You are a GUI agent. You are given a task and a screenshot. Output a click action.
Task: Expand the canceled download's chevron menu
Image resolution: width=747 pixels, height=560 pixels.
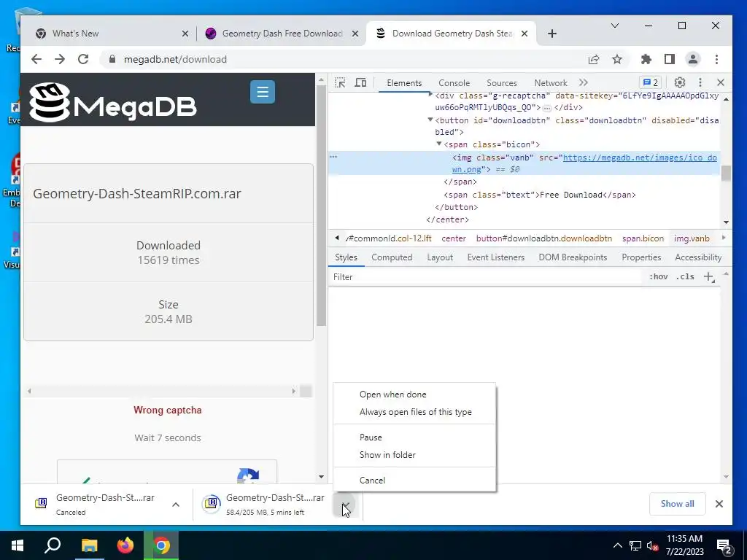coord(176,505)
